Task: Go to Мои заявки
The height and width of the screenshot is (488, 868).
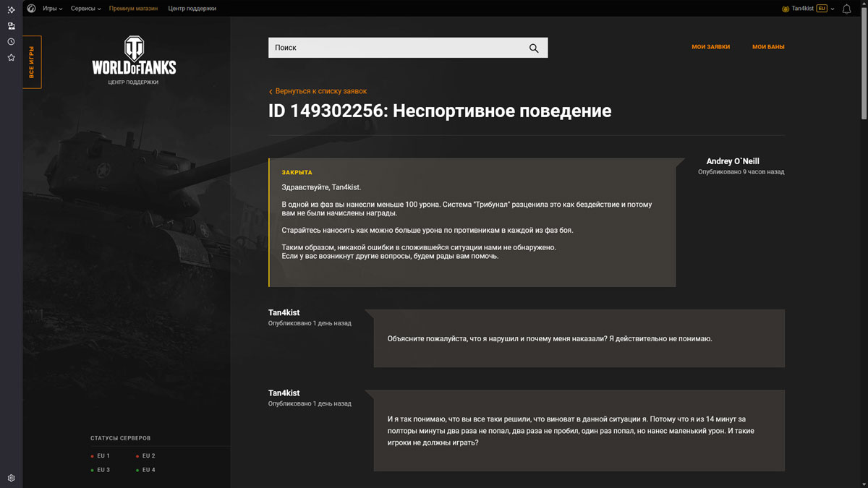Action: tap(710, 47)
